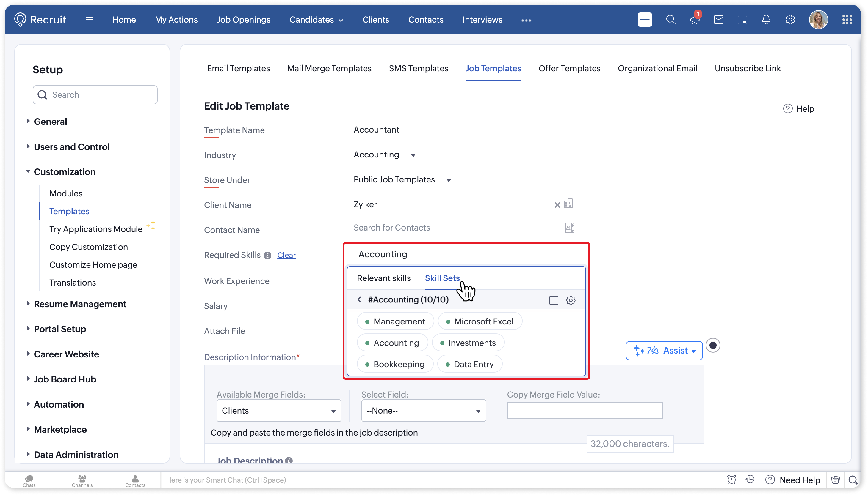Click the Setup search field
Viewport: 868px width, 495px height.
click(x=95, y=95)
